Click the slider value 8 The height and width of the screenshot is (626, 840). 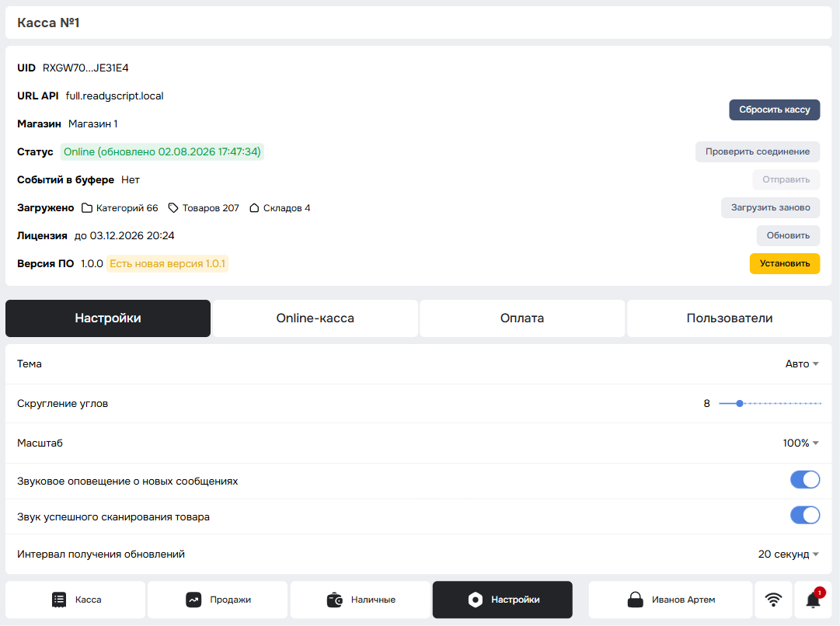[x=706, y=403]
